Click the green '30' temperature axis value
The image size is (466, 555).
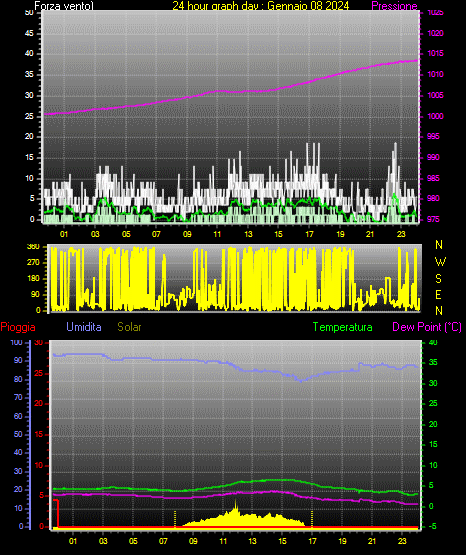click(x=433, y=383)
